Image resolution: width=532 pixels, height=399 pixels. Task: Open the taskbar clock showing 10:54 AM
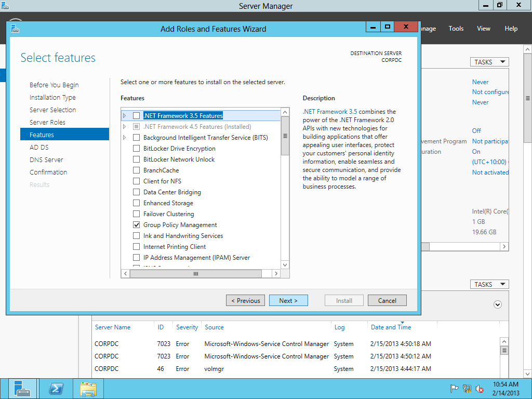point(506,389)
